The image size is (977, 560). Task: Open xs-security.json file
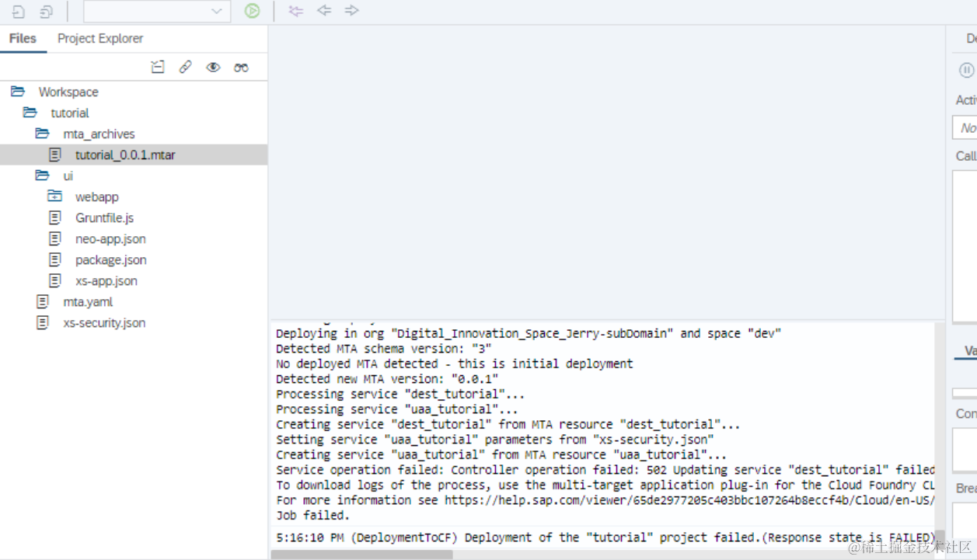[x=104, y=322]
